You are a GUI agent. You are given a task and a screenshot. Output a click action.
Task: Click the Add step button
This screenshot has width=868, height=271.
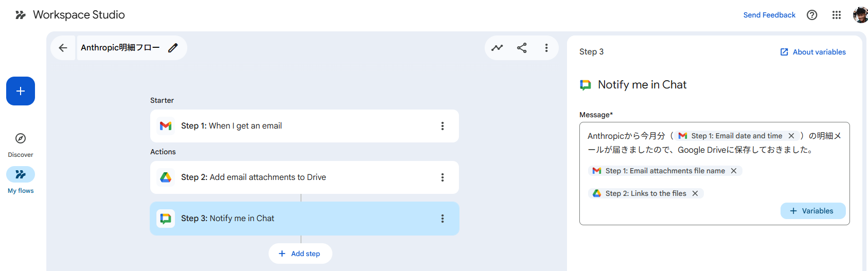[x=300, y=254]
